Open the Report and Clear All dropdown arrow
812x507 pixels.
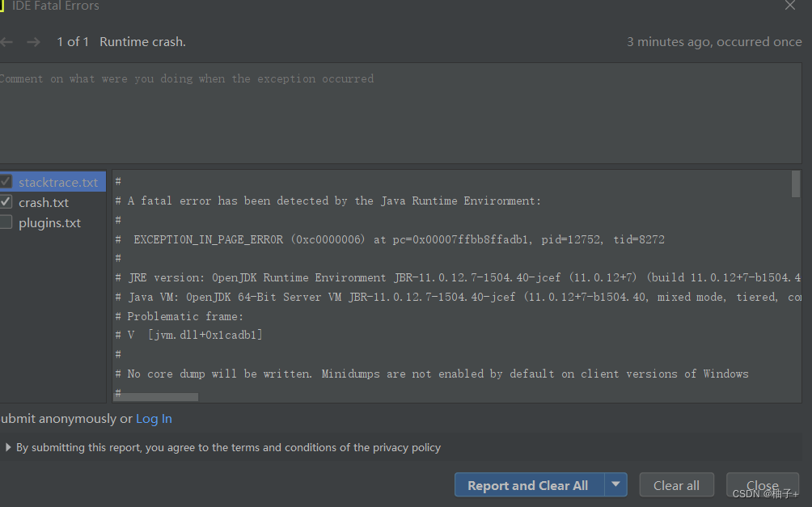tap(616, 484)
